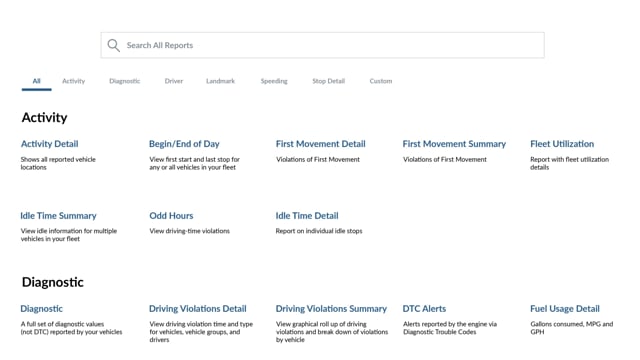Select the All tab

[37, 81]
